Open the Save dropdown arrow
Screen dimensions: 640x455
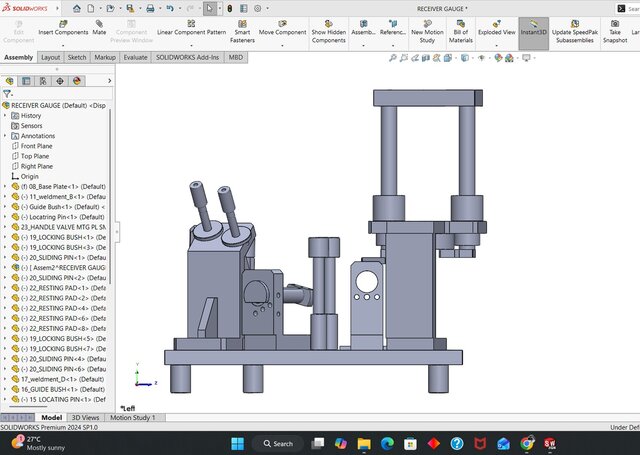[140, 8]
